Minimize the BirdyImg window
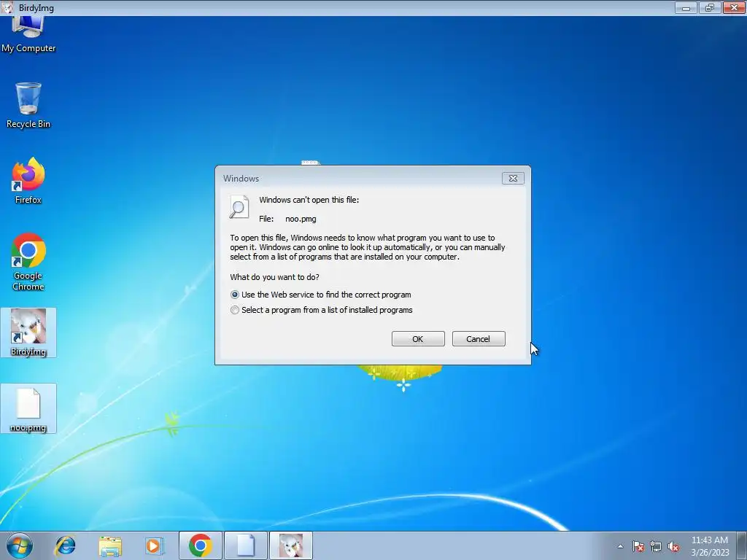 coord(686,7)
